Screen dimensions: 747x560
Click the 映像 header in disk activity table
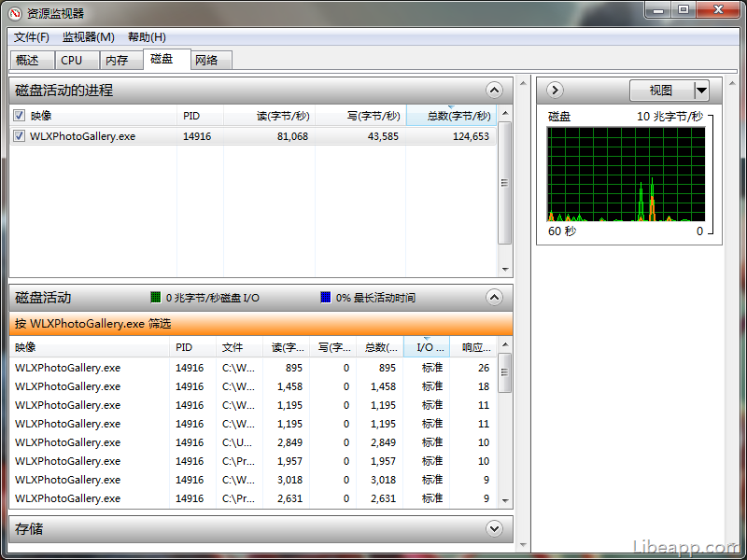pyautogui.click(x=89, y=347)
